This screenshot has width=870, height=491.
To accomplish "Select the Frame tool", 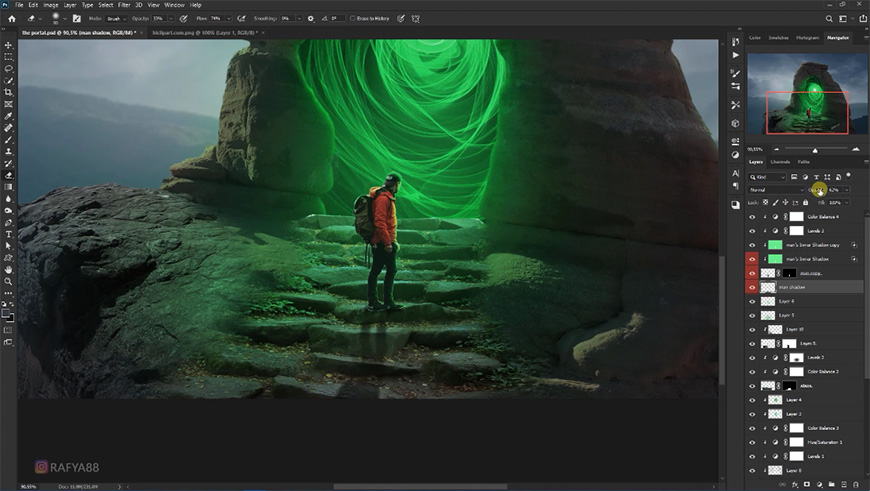I will [8, 104].
